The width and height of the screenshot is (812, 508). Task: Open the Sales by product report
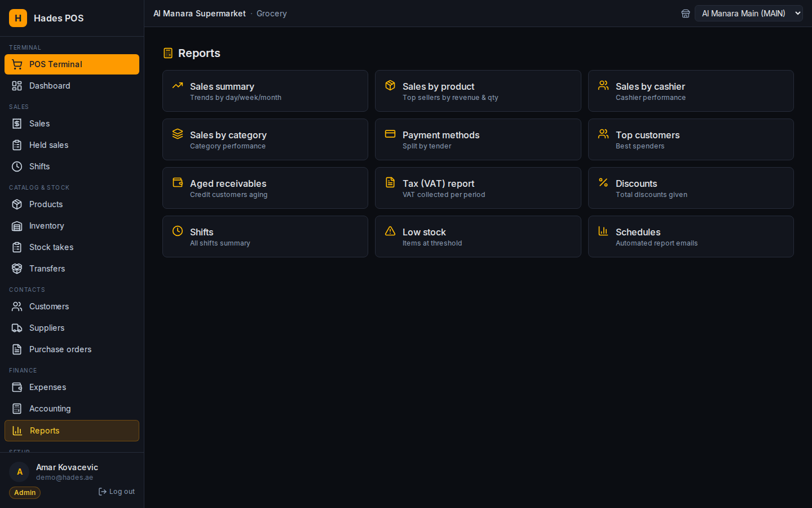pos(478,91)
